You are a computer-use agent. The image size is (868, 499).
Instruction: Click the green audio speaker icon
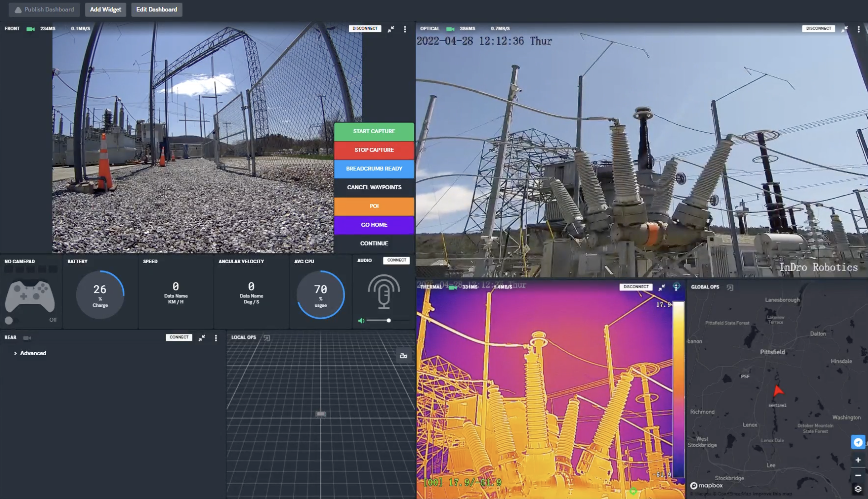pyautogui.click(x=361, y=321)
